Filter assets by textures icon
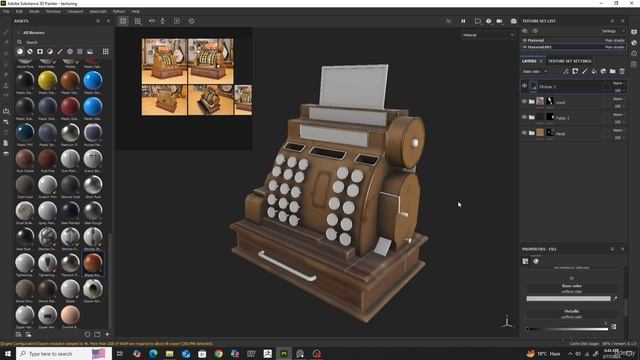Screen dimensions: 640x360 [80, 51]
